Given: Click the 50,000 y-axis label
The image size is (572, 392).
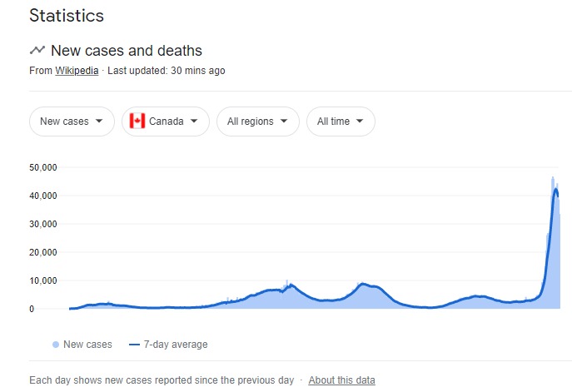Looking at the screenshot, I should coord(43,167).
